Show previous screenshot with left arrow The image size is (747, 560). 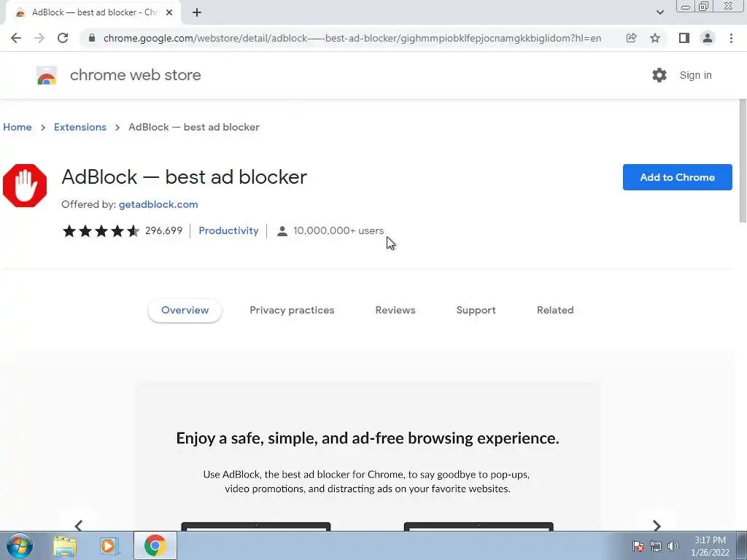(79, 525)
